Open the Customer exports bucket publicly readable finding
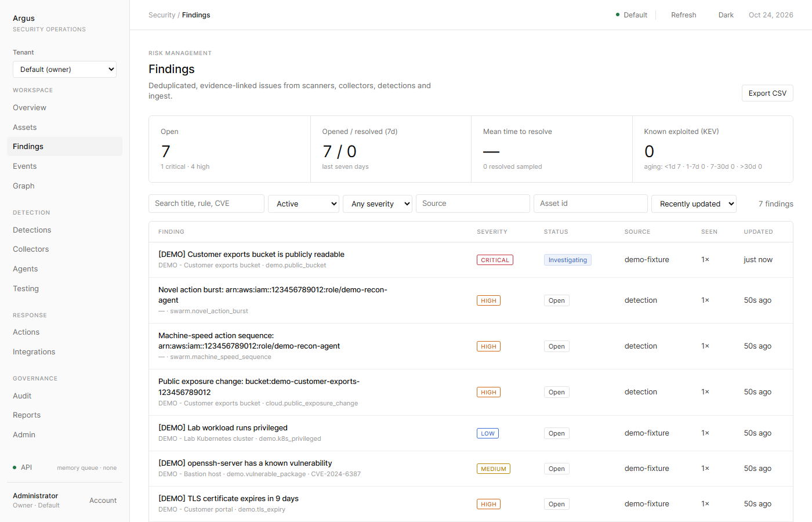The height and width of the screenshot is (522, 812). tap(471, 260)
